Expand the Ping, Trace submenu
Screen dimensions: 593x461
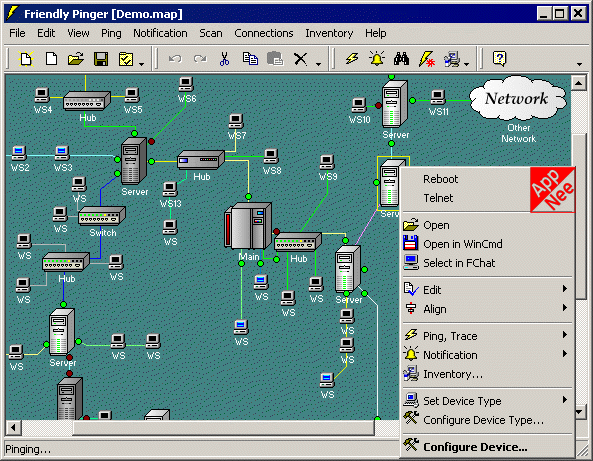tap(488, 336)
